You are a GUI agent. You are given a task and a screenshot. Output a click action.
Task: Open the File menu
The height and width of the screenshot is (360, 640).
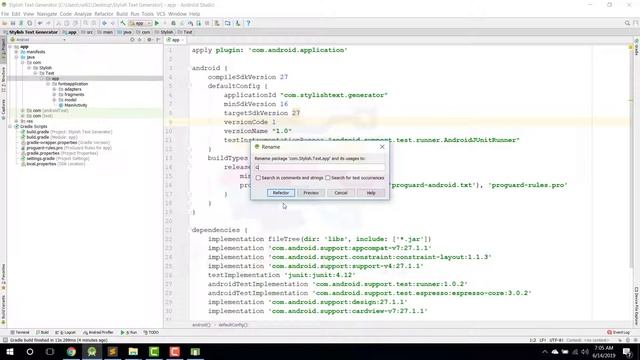(5, 14)
